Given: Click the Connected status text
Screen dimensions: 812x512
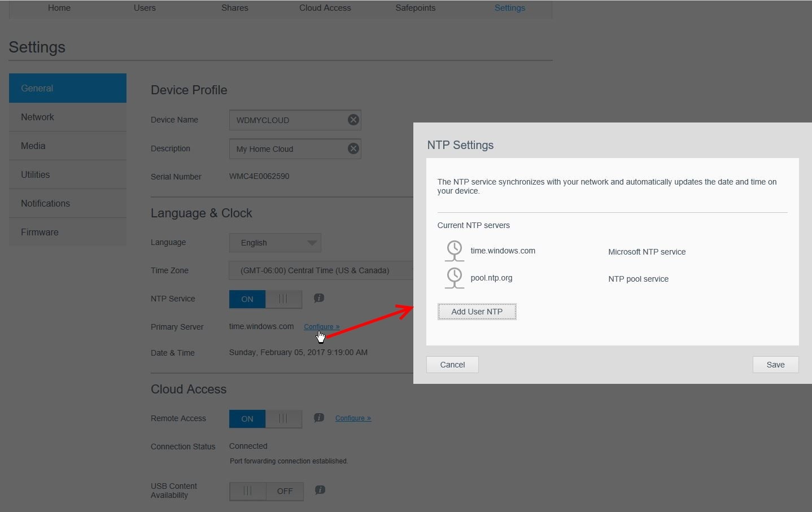Looking at the screenshot, I should [248, 446].
